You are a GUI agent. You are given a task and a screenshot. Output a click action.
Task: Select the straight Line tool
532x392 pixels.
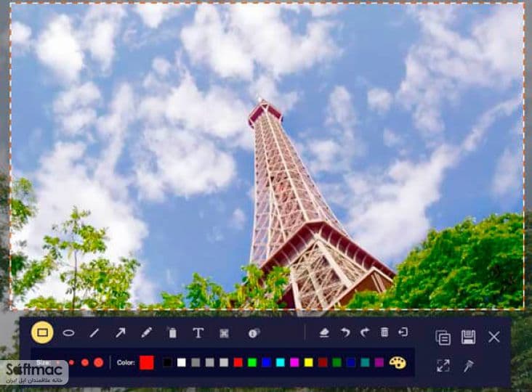[94, 333]
